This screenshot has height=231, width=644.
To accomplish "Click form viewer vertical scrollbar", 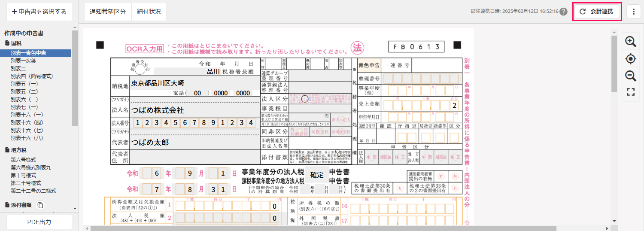I will 614,64.
